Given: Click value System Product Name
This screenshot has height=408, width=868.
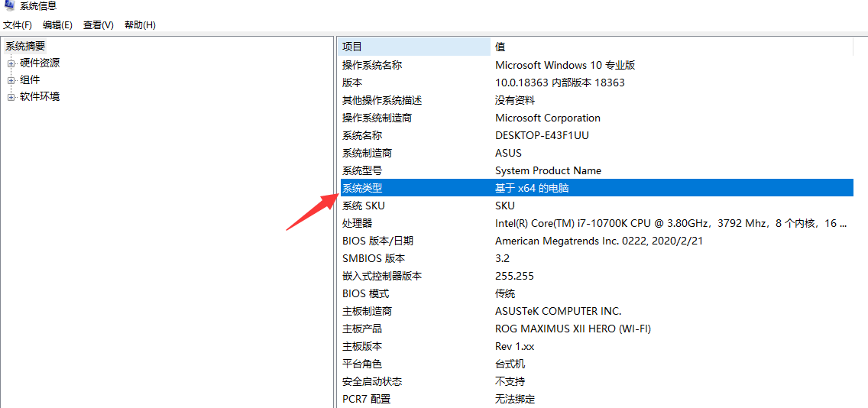Looking at the screenshot, I should coord(548,170).
